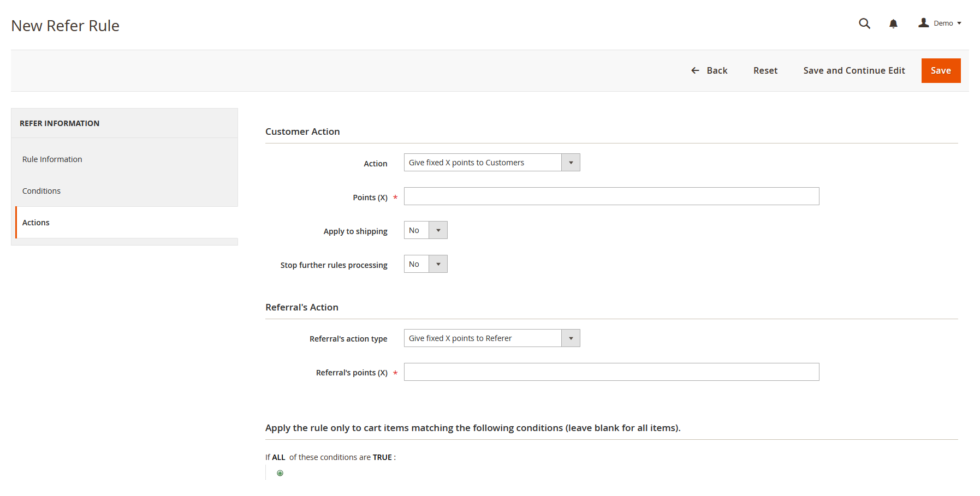Open the Conditions tab
The width and height of the screenshot is (980, 496).
coord(41,191)
